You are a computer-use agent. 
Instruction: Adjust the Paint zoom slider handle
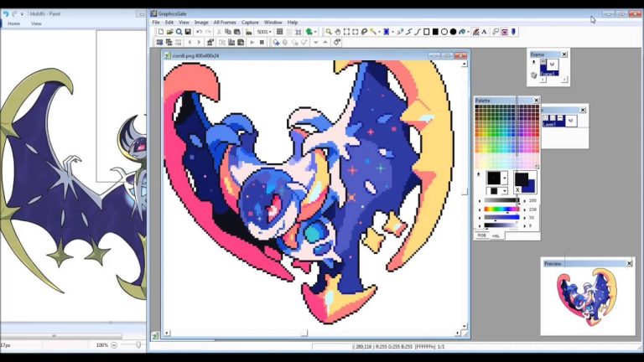point(138,345)
